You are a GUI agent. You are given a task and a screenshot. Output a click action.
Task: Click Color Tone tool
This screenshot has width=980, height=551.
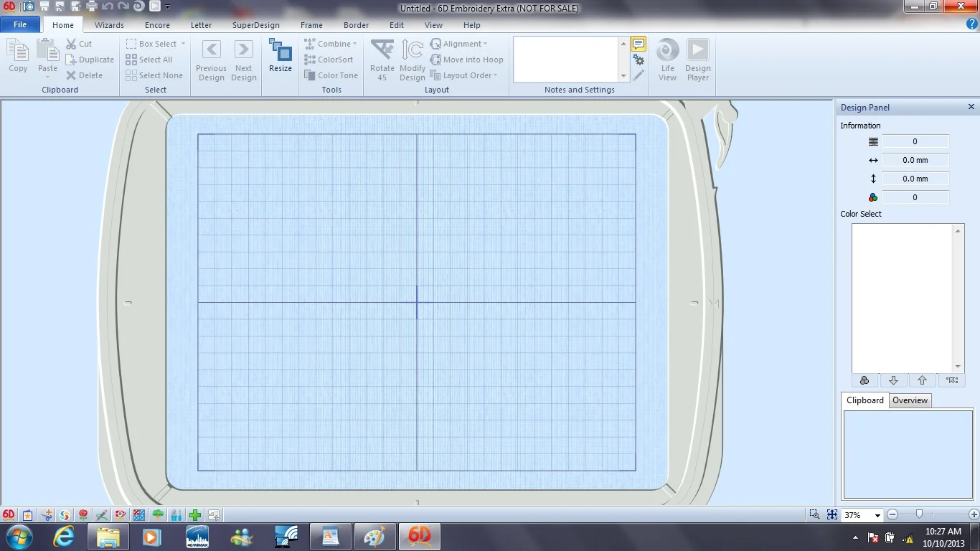331,75
